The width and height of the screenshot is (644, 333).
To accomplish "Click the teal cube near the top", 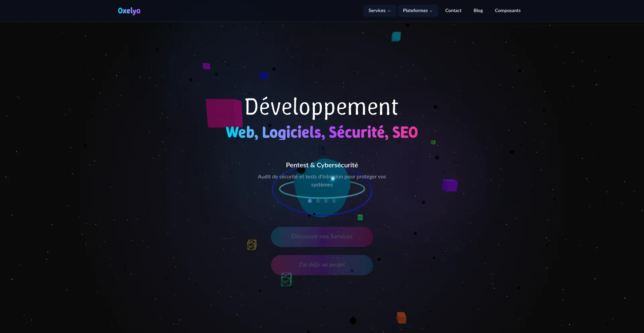I will (x=396, y=37).
